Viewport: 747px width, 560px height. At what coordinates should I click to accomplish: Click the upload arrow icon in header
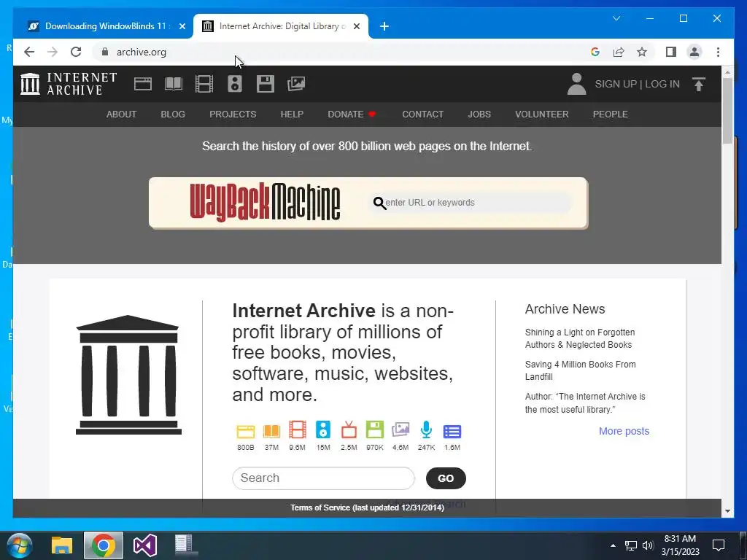tap(698, 85)
